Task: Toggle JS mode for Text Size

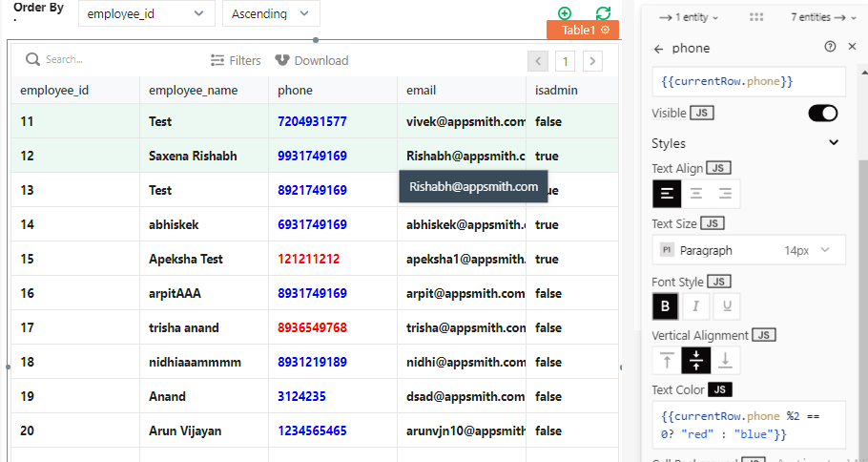Action: [713, 223]
